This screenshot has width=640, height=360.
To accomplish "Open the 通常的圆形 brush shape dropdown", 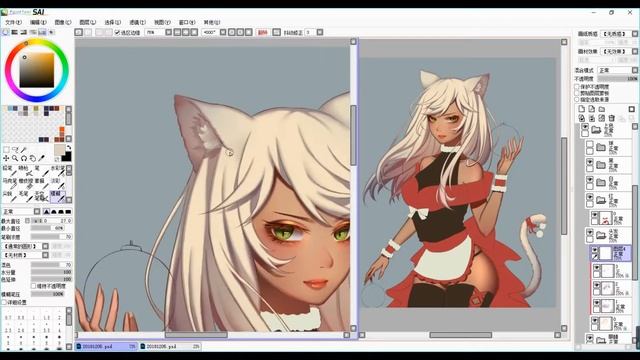I will [25, 246].
